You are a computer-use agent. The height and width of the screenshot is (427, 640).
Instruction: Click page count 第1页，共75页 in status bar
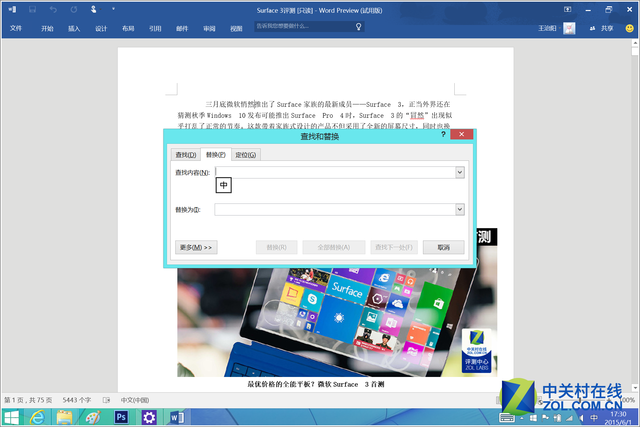tap(28, 400)
